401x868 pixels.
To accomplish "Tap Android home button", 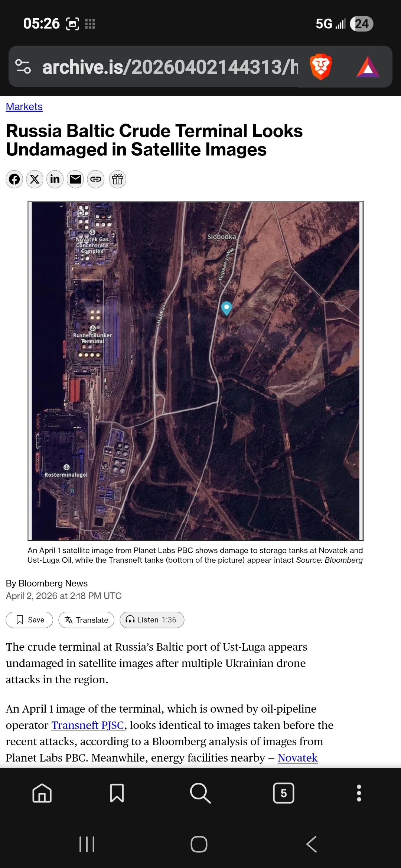I will tap(199, 844).
